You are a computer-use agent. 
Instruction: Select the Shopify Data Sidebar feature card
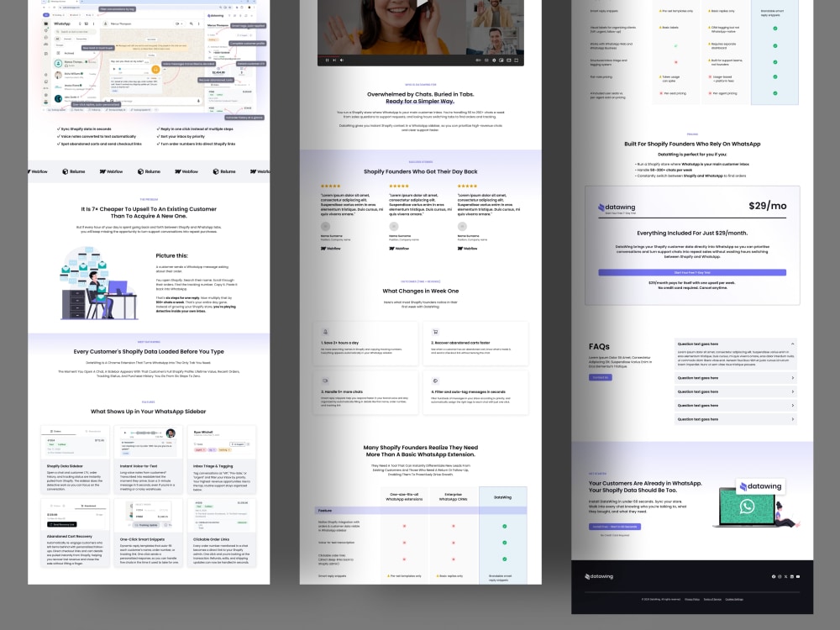pyautogui.click(x=75, y=459)
